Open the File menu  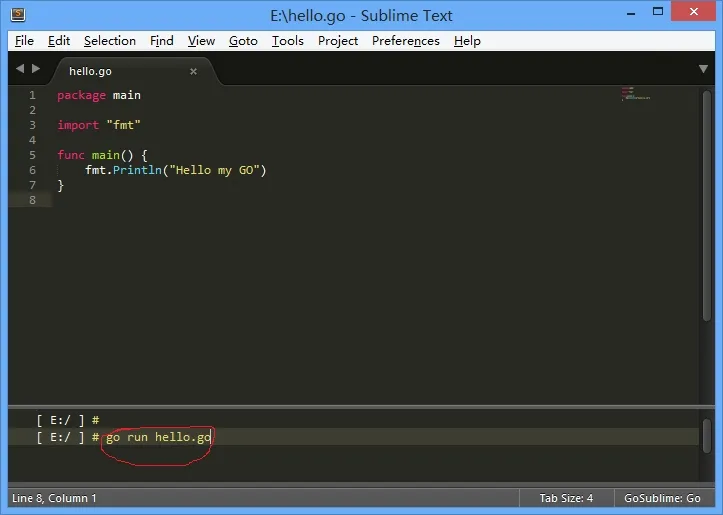pos(24,41)
